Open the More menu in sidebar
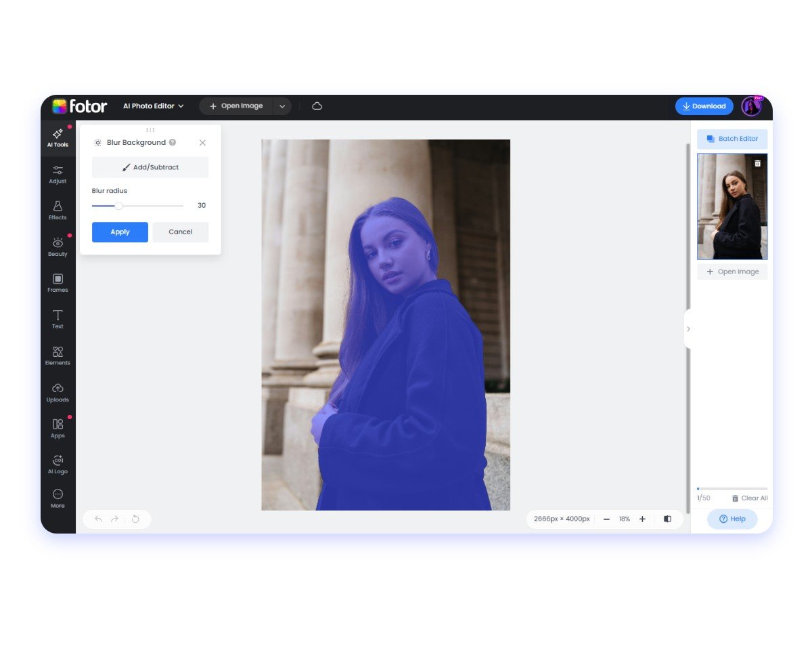The height and width of the screenshot is (650, 812). pos(58,498)
